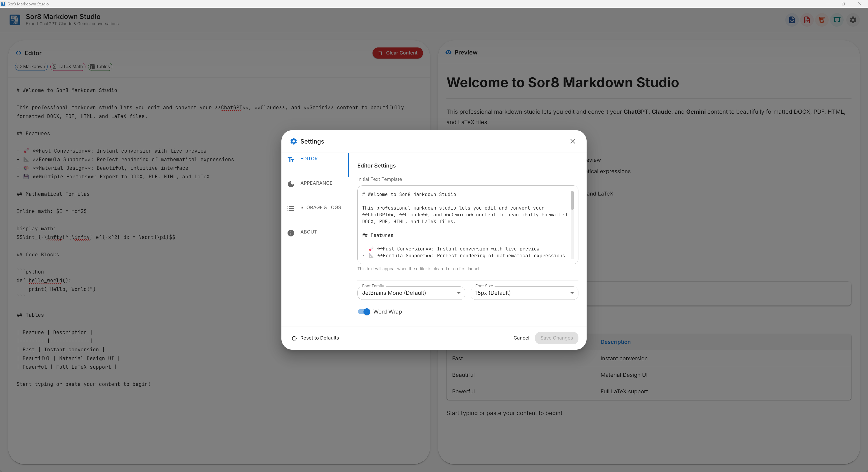Select the Editor settings tab

coord(309,159)
